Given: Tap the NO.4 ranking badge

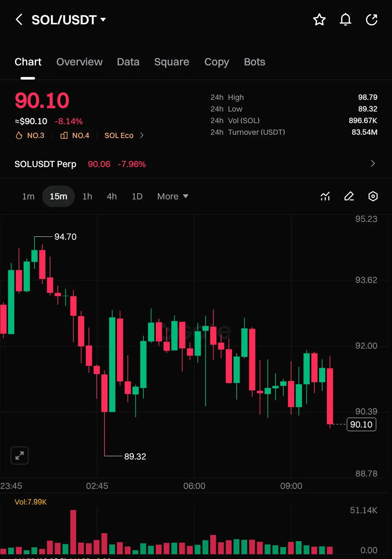Looking at the screenshot, I should (x=75, y=135).
